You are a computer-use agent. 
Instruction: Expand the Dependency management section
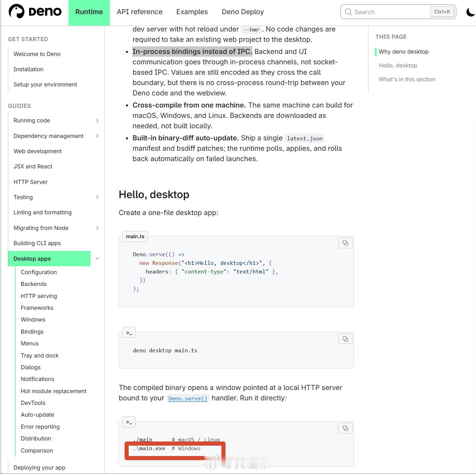(97, 136)
